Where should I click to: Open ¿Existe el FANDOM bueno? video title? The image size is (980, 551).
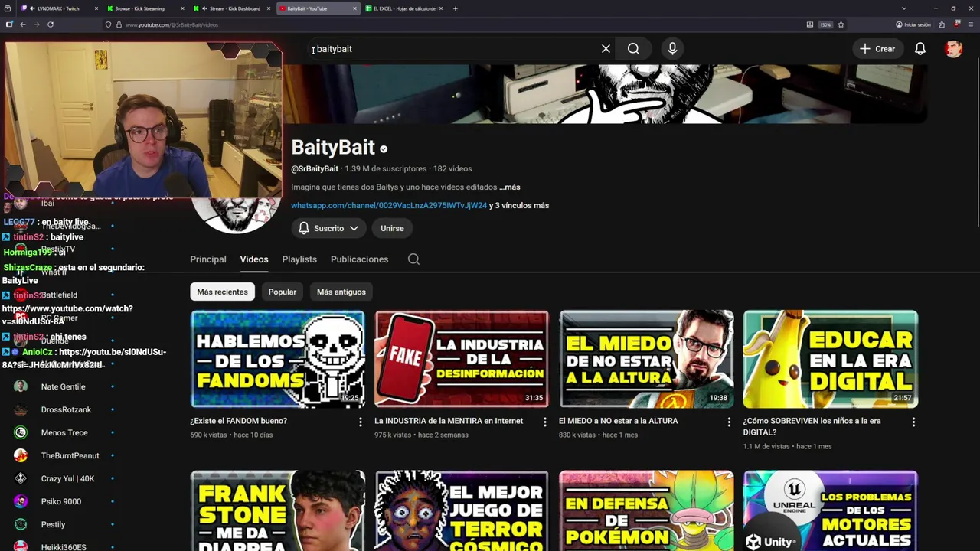click(x=239, y=421)
